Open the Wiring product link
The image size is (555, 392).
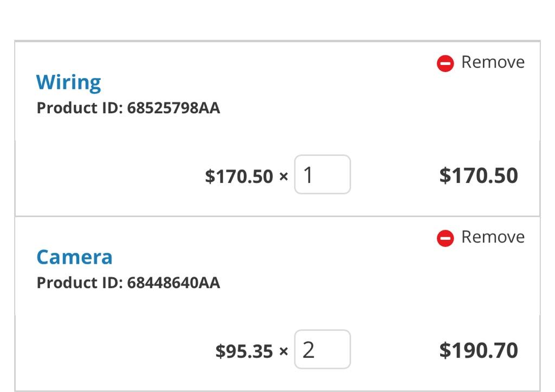pos(69,82)
